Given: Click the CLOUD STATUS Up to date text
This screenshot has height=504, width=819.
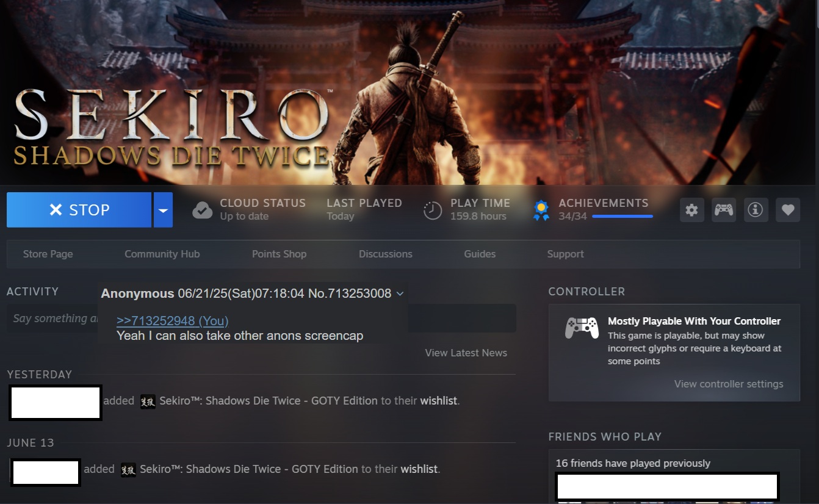Looking at the screenshot, I should [263, 209].
